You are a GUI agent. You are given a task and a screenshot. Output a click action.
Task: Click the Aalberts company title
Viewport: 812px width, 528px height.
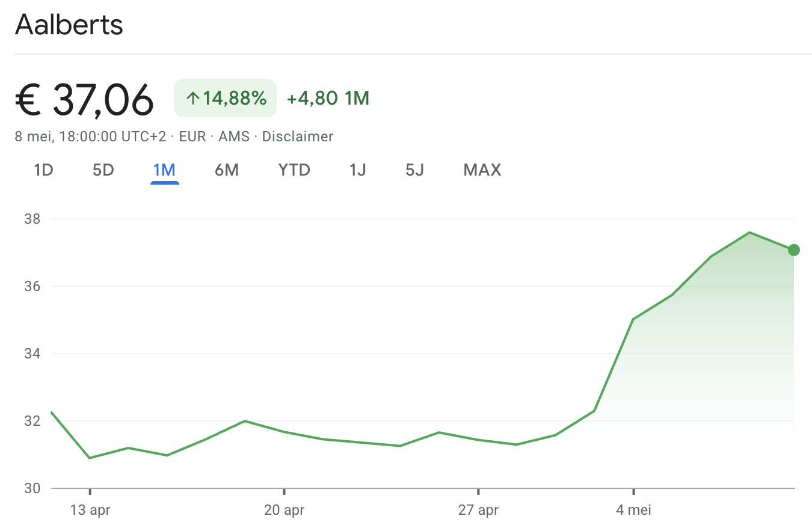[69, 25]
